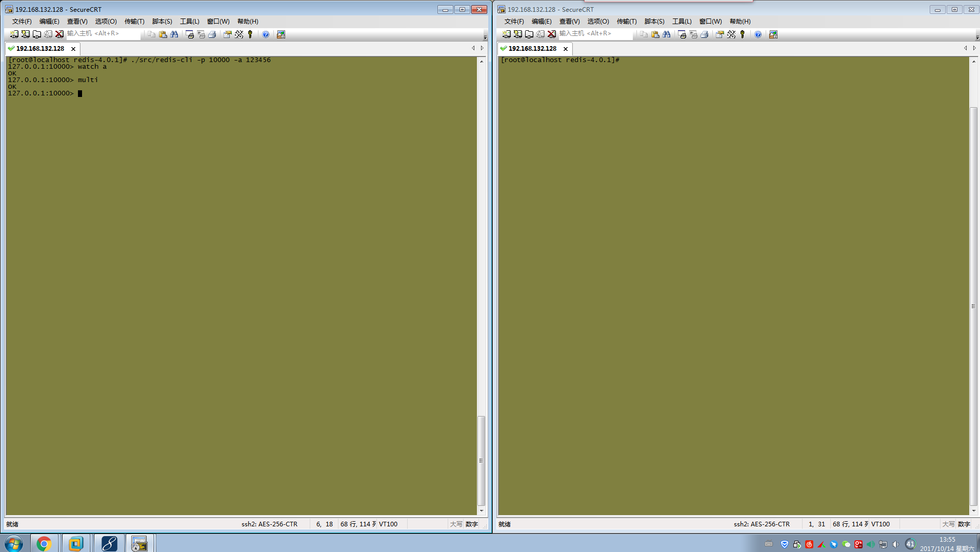Close the session tab in left window
This screenshot has width=980, height=552.
(73, 49)
